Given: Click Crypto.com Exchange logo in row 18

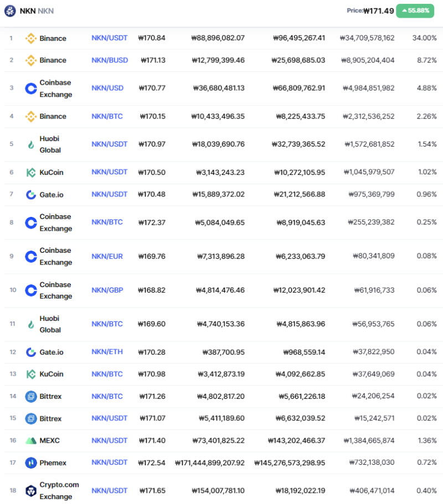Looking at the screenshot, I should [31, 491].
